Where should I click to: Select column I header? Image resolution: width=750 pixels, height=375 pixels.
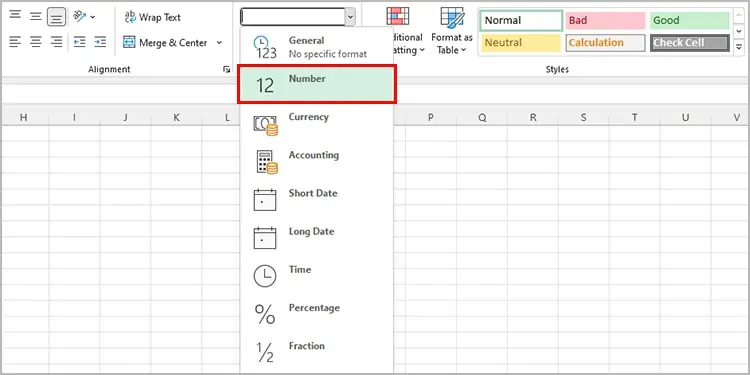click(x=74, y=117)
